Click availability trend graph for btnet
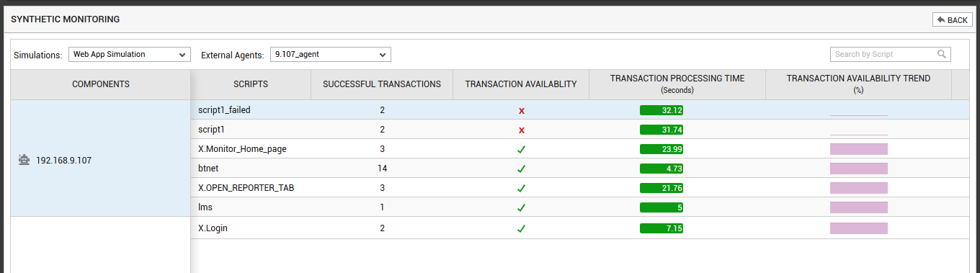This screenshot has width=980, height=273. [859, 169]
